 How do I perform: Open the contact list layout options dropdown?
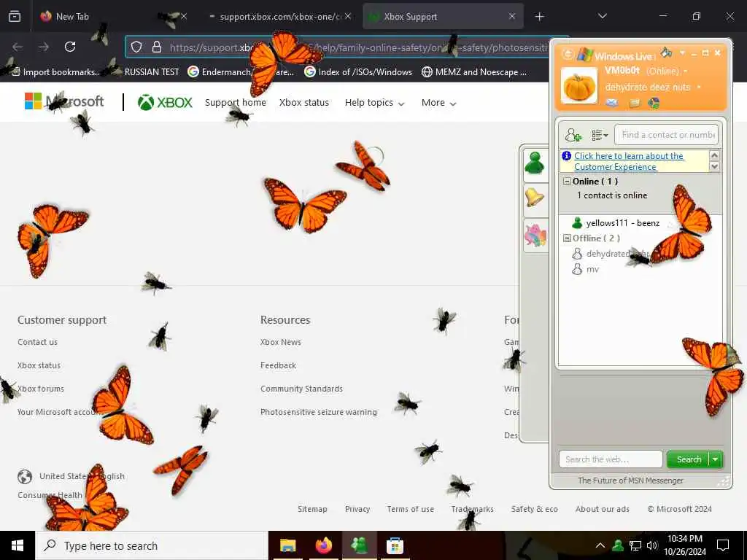tap(600, 135)
